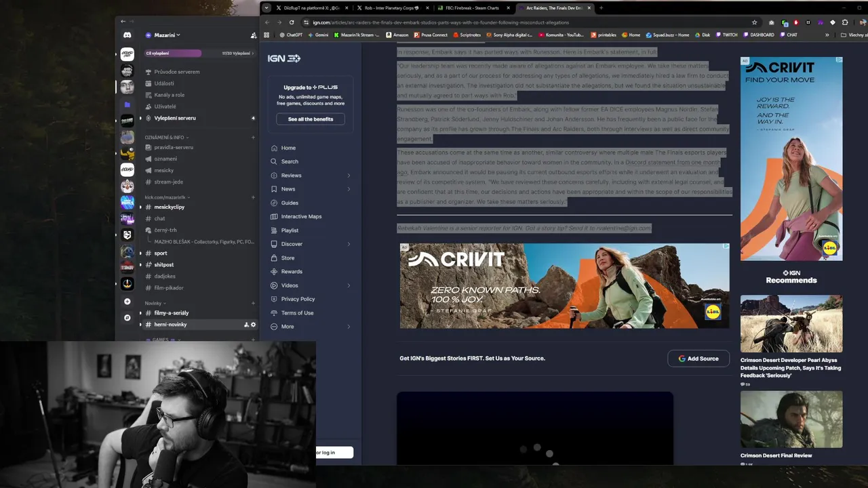Open Discord Discover servers icon

(x=127, y=317)
